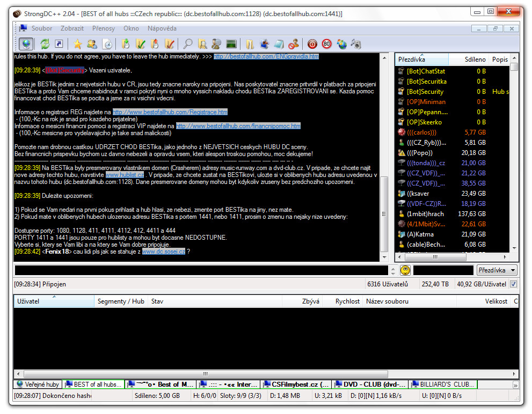Viewport: 532px width, 414px height.
Task: Sort user list by Sdíleno column
Action: (x=469, y=60)
